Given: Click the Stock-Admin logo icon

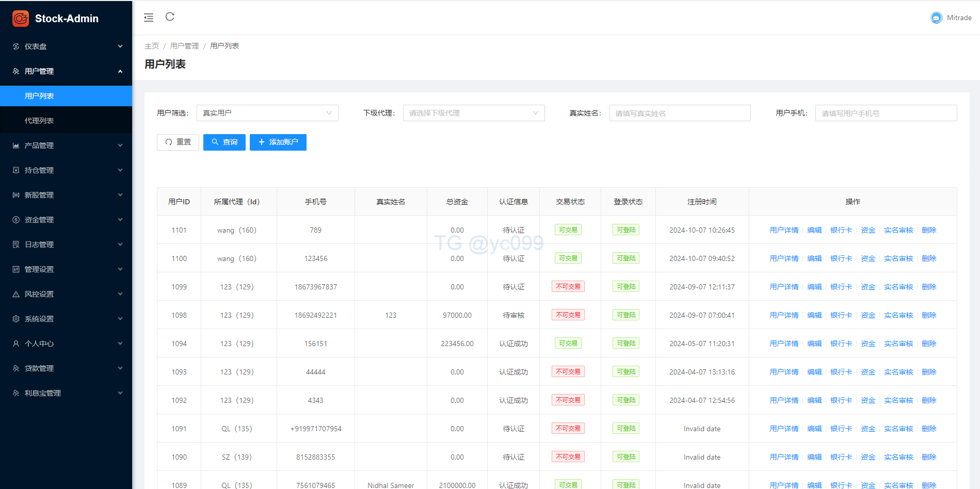Looking at the screenshot, I should (x=21, y=19).
